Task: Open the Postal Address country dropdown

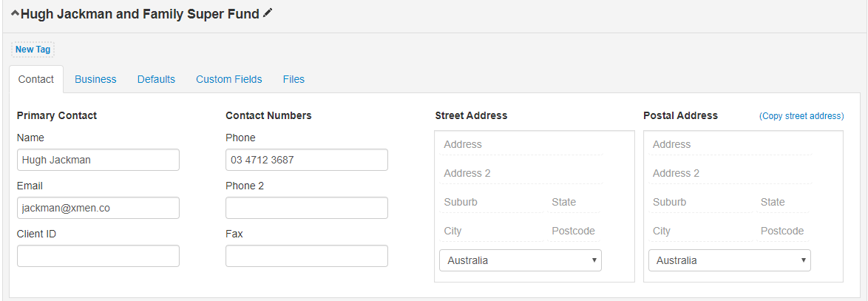Action: pyautogui.click(x=729, y=260)
